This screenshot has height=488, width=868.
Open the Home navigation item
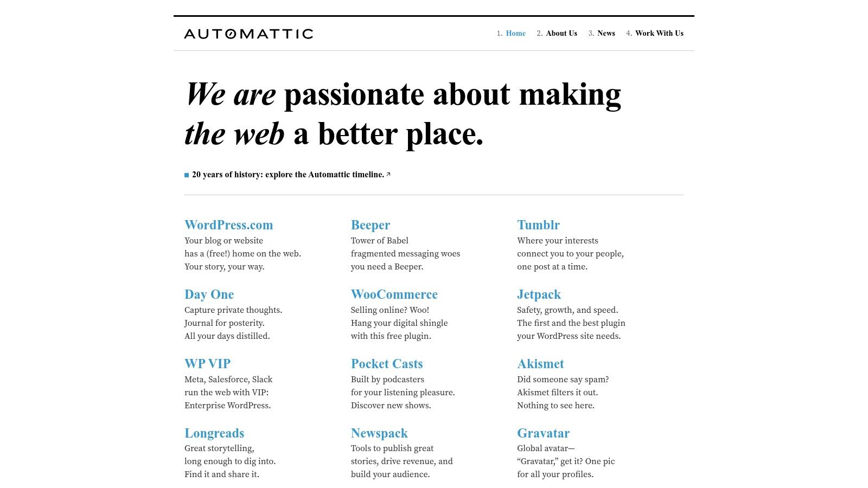coord(515,33)
